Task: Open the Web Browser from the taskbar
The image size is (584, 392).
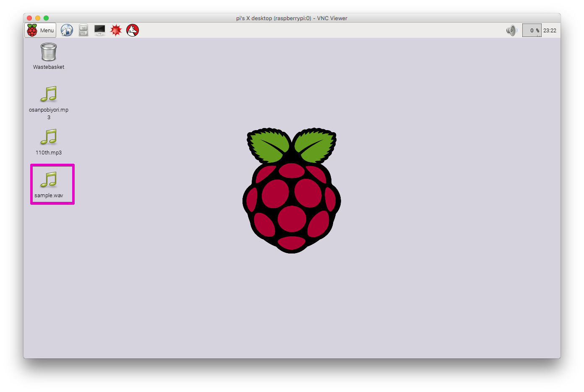Action: (x=67, y=30)
